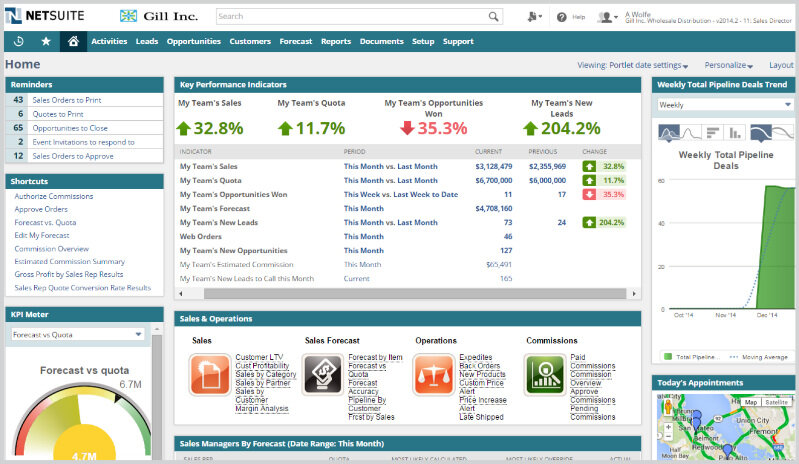Open the Opportunities menu
The image size is (799, 464).
tap(194, 41)
